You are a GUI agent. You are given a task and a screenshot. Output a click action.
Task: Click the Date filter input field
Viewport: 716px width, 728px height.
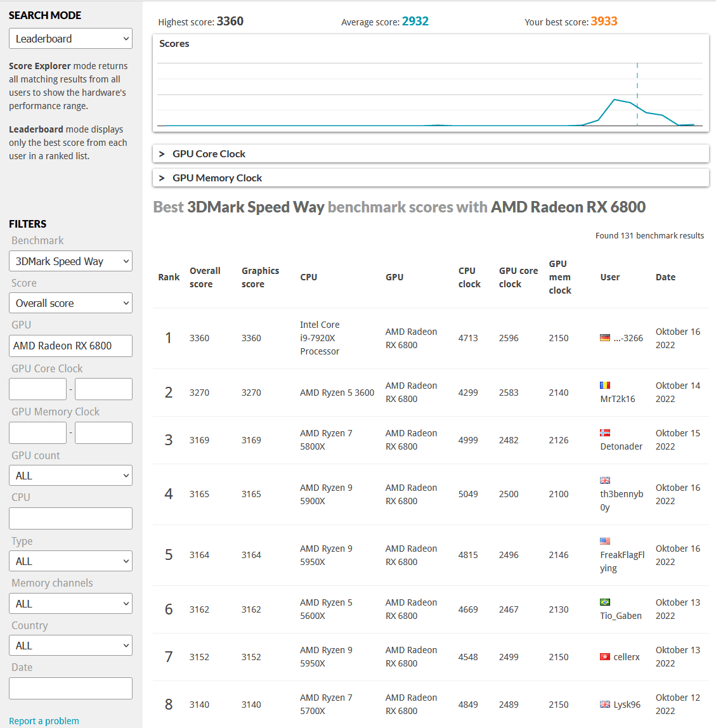pos(70,689)
